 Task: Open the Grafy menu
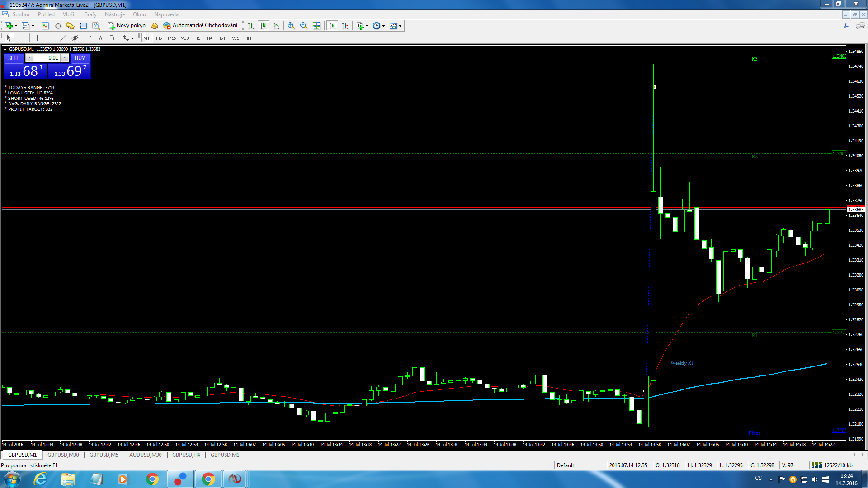coord(90,14)
